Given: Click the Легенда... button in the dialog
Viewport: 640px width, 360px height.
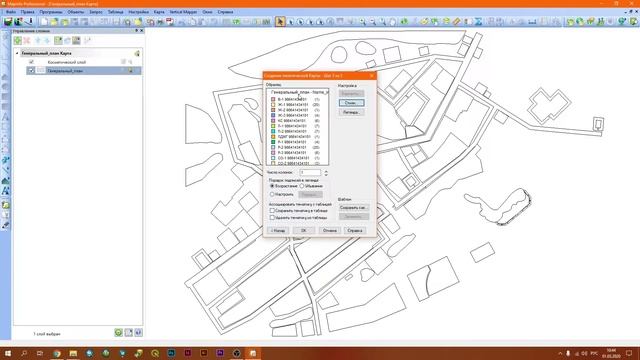Looking at the screenshot, I should pos(351,112).
